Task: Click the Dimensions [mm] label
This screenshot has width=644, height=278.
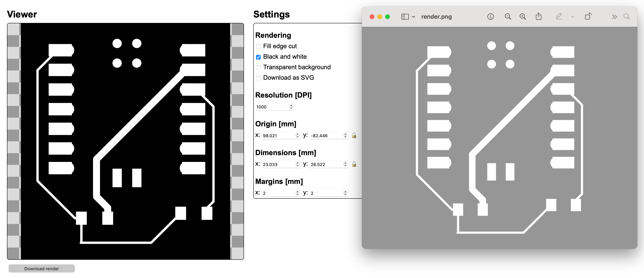Action: pyautogui.click(x=285, y=153)
